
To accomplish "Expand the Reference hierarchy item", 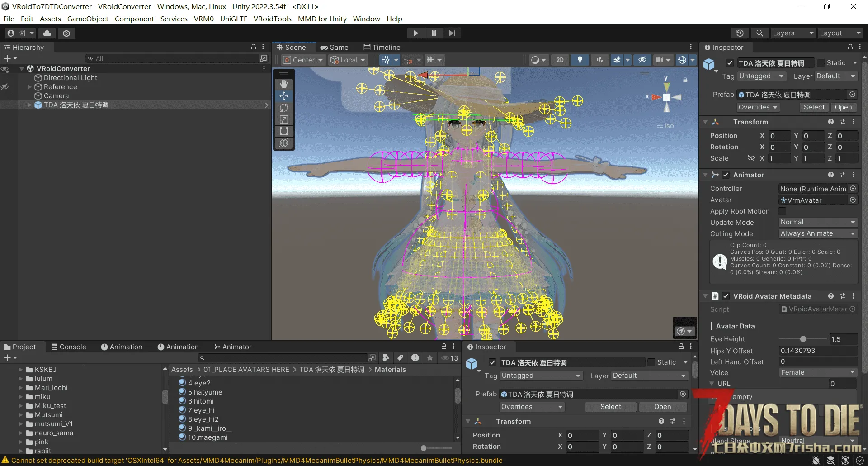I will pyautogui.click(x=29, y=87).
